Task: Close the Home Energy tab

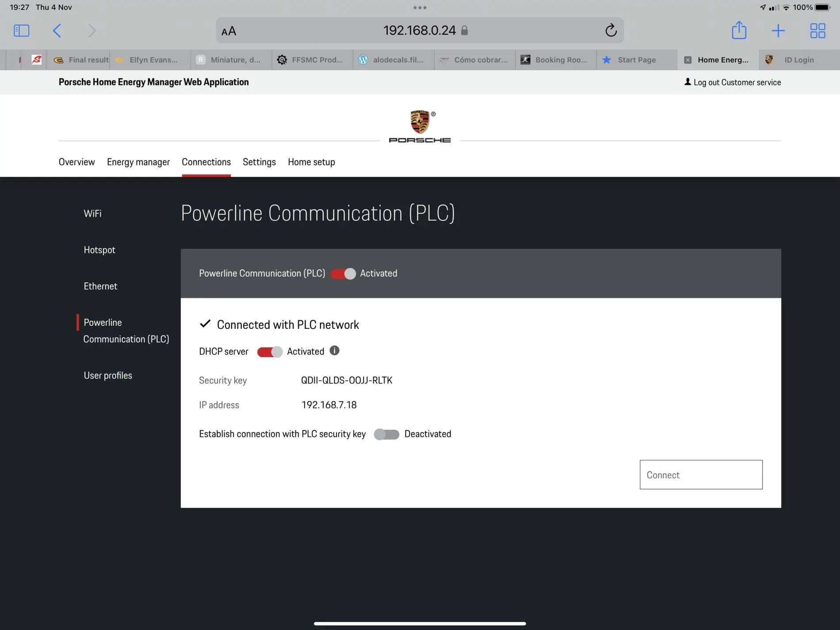Action: click(687, 60)
